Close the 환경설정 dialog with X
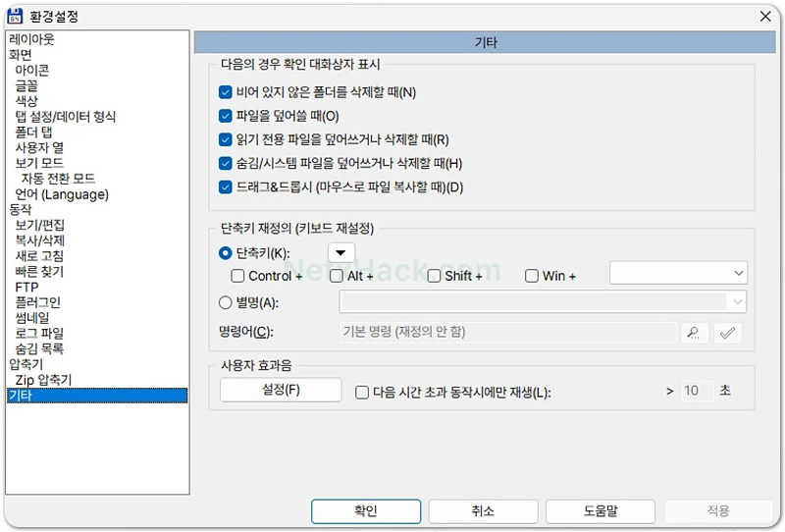The image size is (785, 532). (765, 16)
